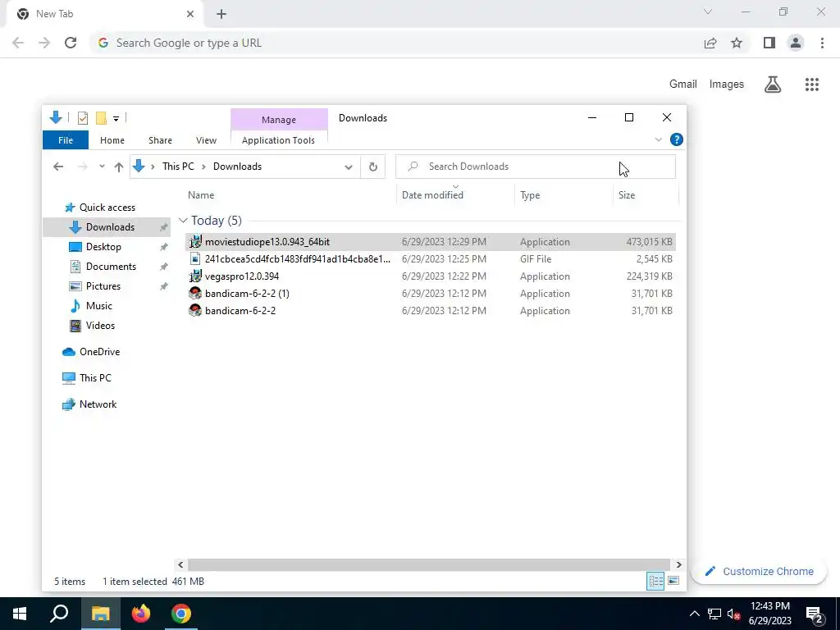840x630 pixels.
Task: Open Chrome side panel
Action: tap(769, 43)
